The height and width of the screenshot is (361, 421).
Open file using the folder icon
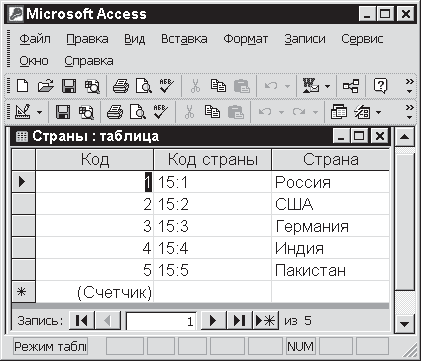tap(45, 86)
